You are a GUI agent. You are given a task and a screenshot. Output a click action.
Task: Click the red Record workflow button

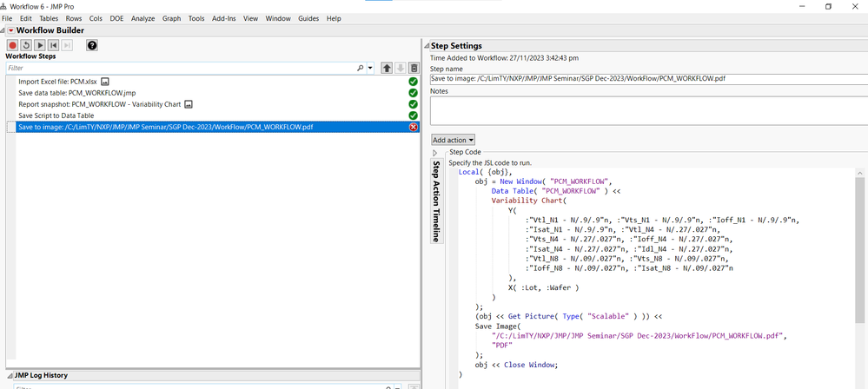click(13, 45)
